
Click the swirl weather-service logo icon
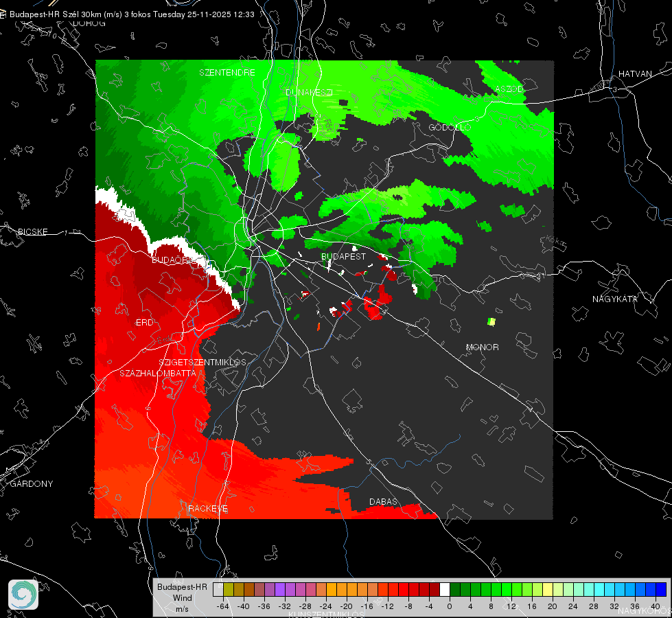pyautogui.click(x=23, y=595)
